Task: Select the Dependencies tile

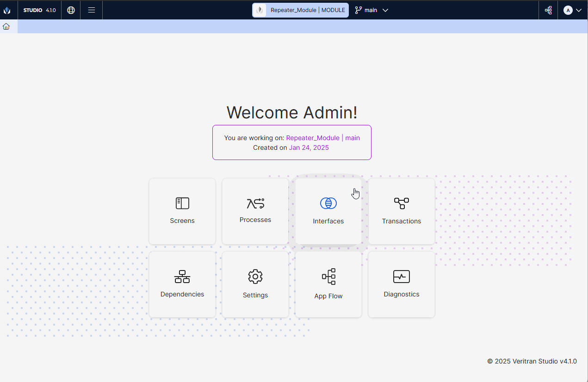Action: click(x=182, y=284)
